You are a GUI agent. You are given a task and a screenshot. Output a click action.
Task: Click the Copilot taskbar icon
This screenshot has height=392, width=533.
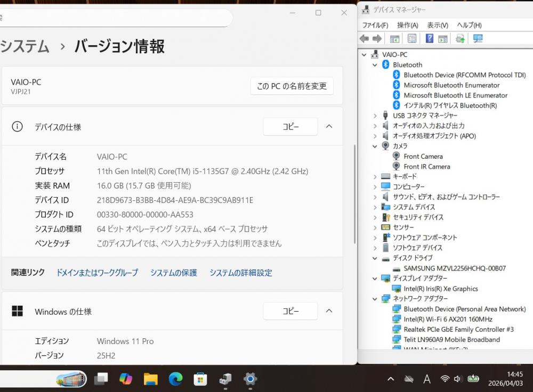126,379
